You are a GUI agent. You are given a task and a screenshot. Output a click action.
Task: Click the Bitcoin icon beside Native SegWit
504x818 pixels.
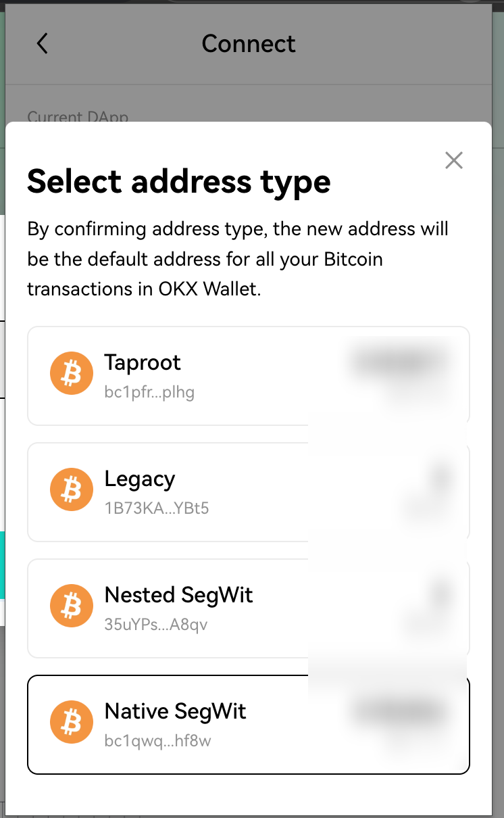tap(71, 722)
